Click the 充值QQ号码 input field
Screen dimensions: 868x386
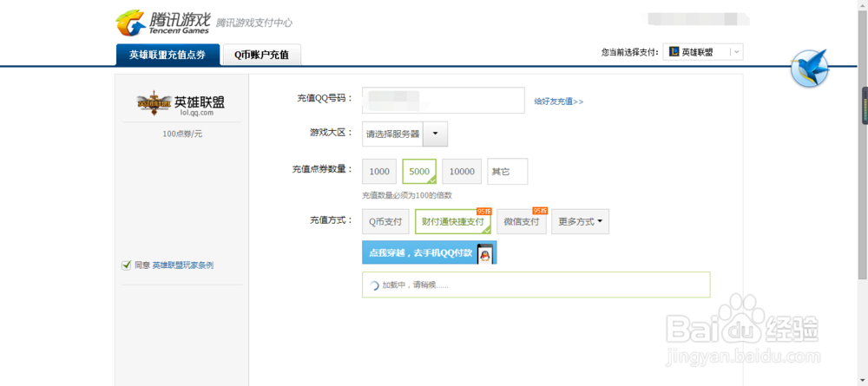[x=444, y=100]
